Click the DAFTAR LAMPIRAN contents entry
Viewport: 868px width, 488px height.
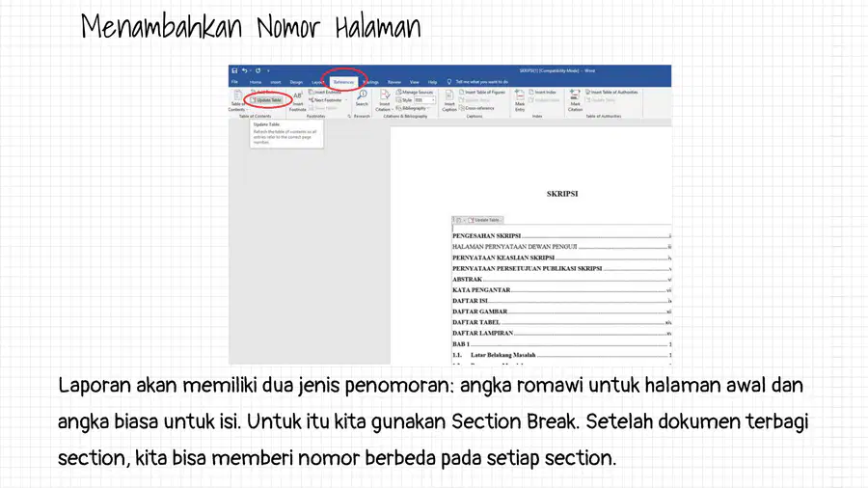(561, 333)
